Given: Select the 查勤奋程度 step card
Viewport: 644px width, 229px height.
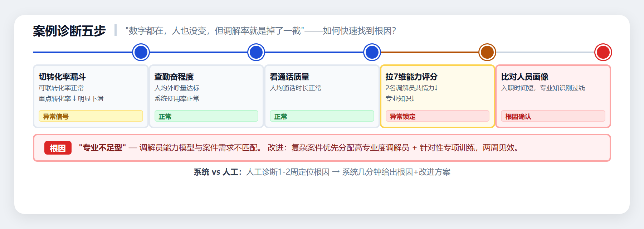Looking at the screenshot, I should point(206,96).
